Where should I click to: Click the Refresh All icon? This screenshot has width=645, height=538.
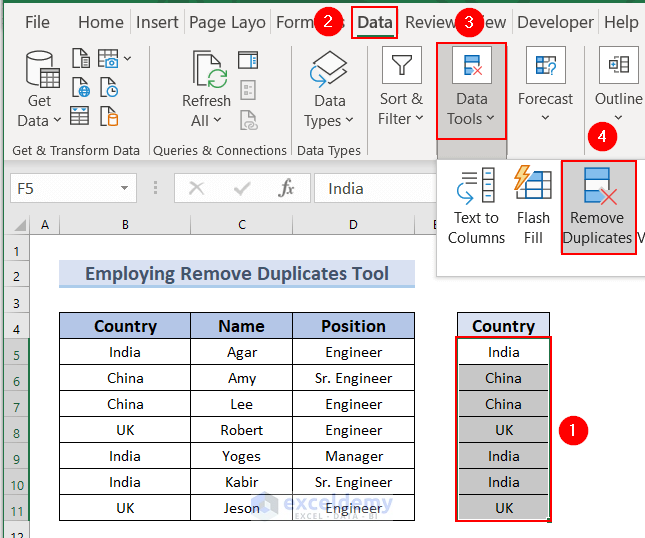point(210,70)
